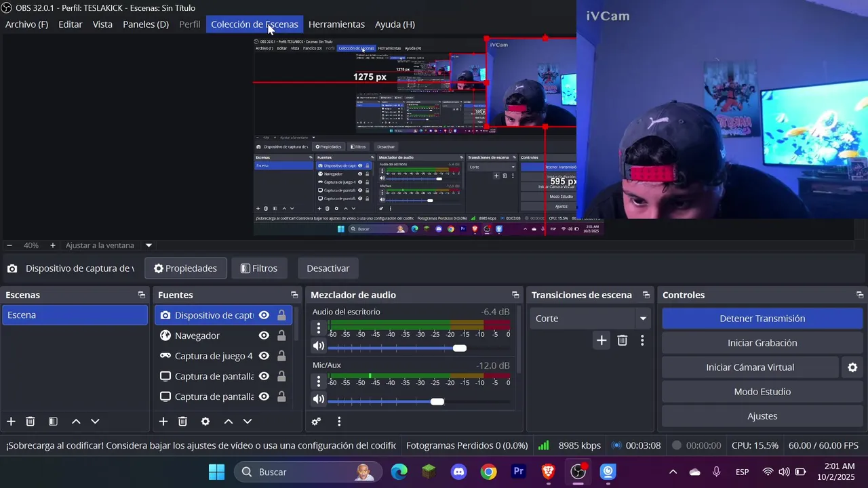Click Iniciar Grabación button

coord(762,343)
